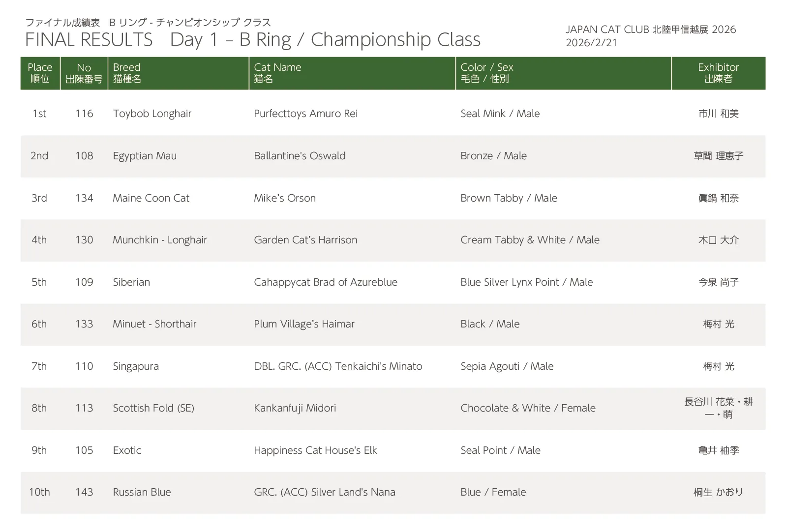The image size is (787, 532).
Task: Click the cat name Purfecttoys Amuro Rei
Action: point(305,114)
